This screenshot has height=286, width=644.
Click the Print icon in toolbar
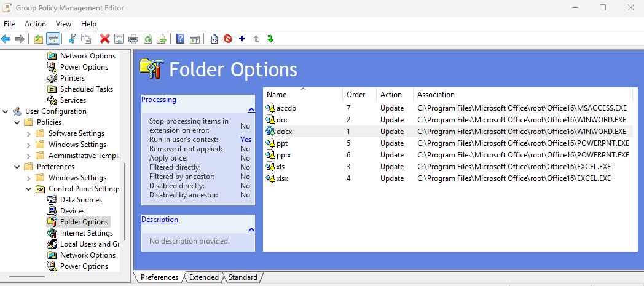click(133, 39)
